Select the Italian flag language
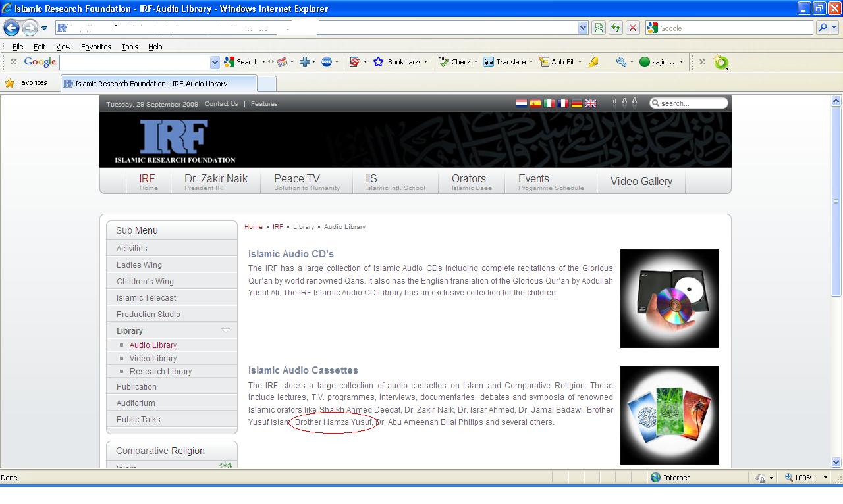The height and width of the screenshot is (504, 843). [549, 103]
